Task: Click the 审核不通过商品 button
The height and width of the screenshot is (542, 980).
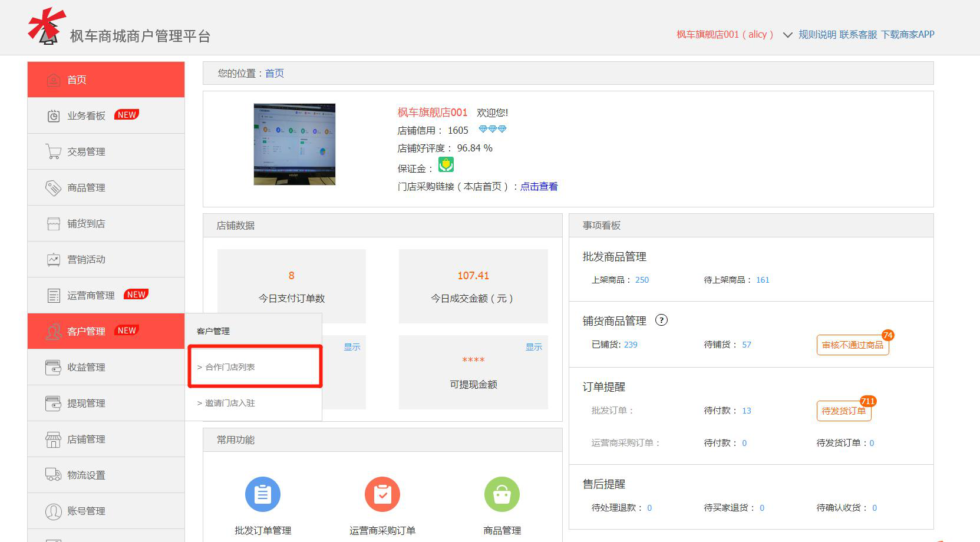Action: click(x=852, y=345)
